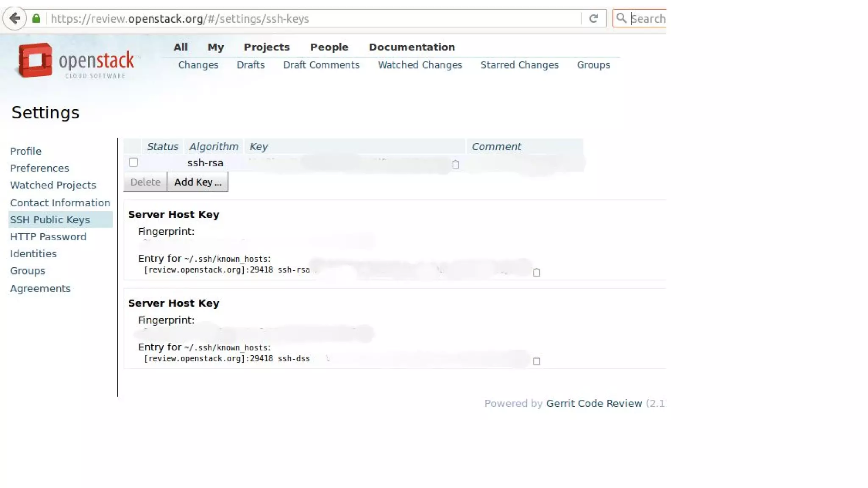Viewport: 868px width, 488px height.
Task: Check the ssh-rsa key row checkbox
Action: (134, 162)
